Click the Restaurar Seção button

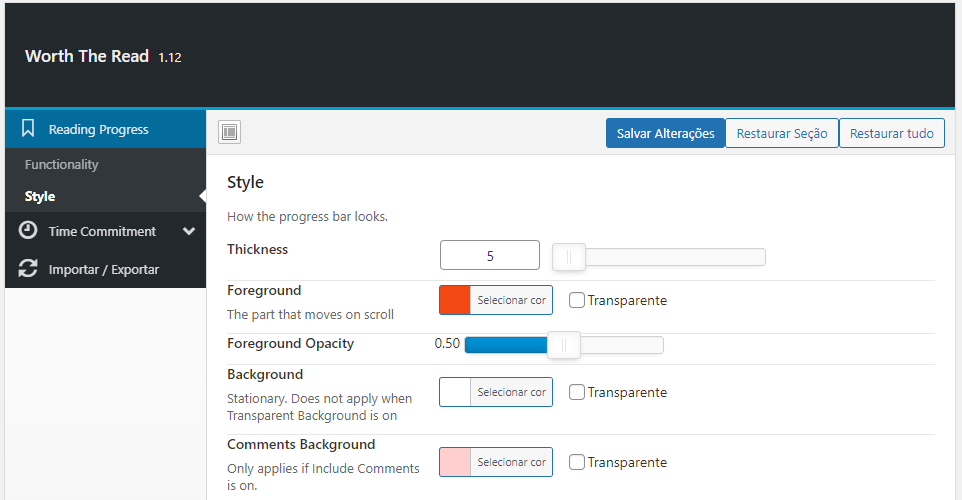782,133
